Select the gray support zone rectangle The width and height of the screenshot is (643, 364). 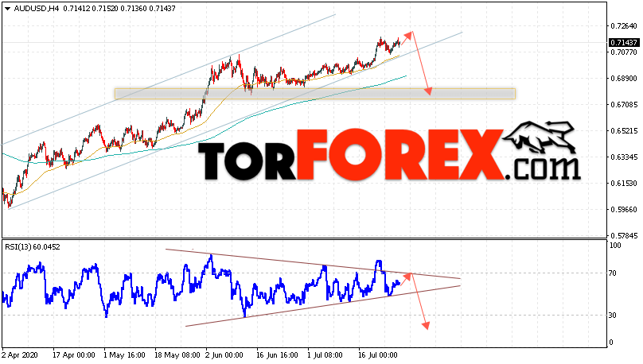click(x=315, y=94)
